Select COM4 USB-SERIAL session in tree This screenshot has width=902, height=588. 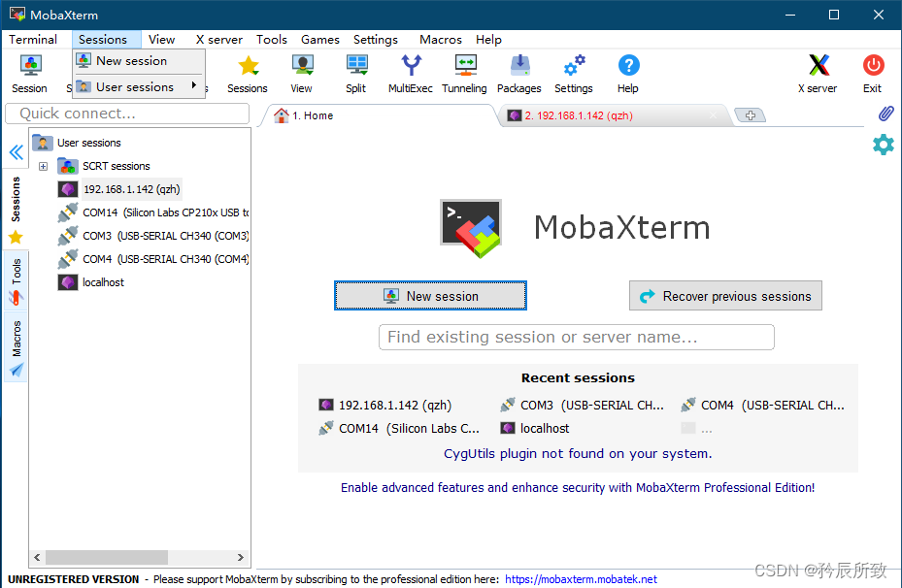point(153,259)
